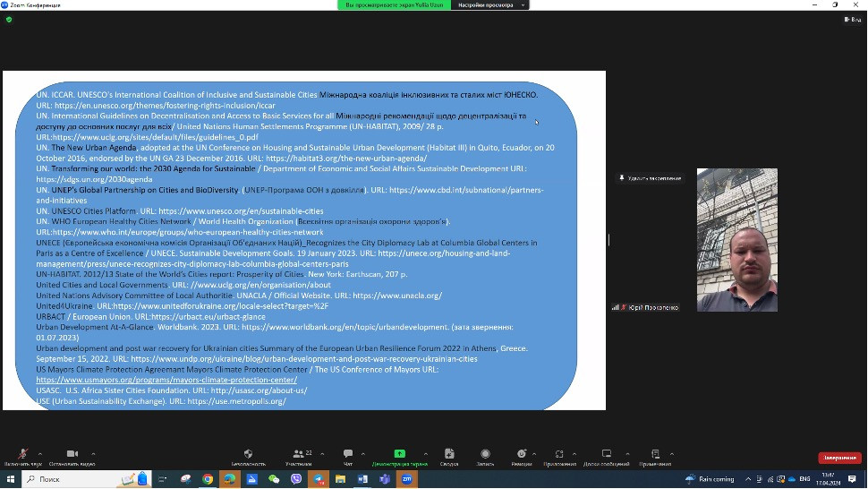
Task: Click the text 'UN. The New Urban Agenda'
Action: (86, 148)
